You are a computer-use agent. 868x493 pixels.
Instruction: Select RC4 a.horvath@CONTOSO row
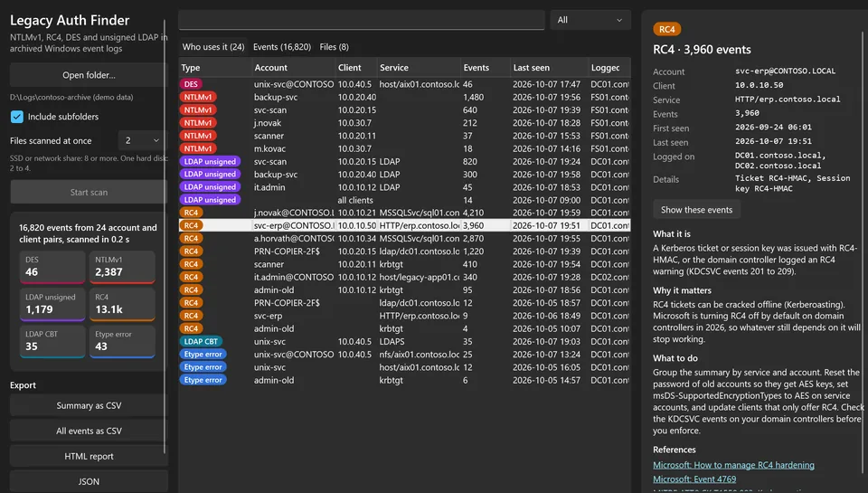point(405,238)
